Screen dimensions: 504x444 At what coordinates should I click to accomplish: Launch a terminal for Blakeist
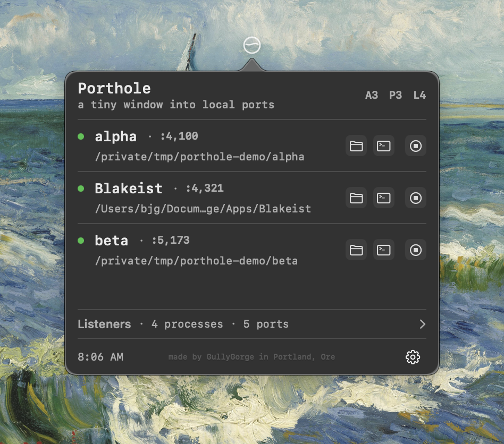pyautogui.click(x=384, y=198)
